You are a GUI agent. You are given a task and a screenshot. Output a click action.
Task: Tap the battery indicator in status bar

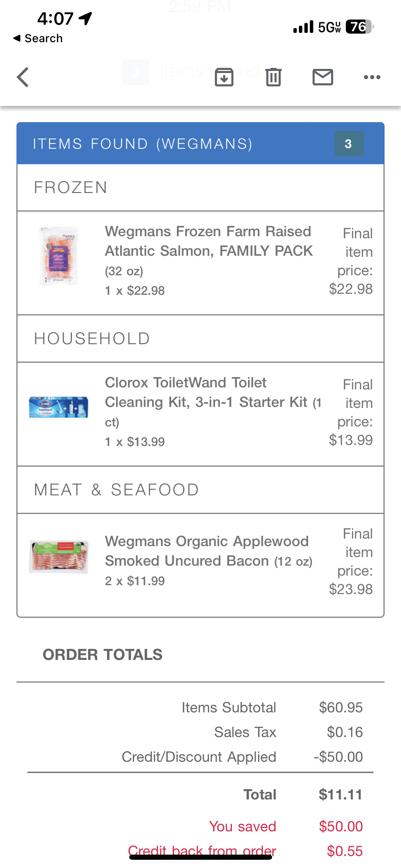tap(359, 27)
